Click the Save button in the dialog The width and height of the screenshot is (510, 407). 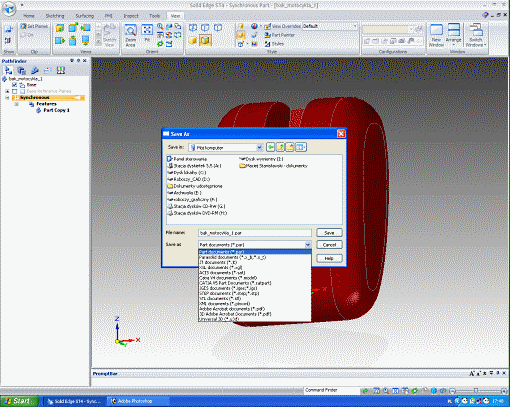point(329,233)
